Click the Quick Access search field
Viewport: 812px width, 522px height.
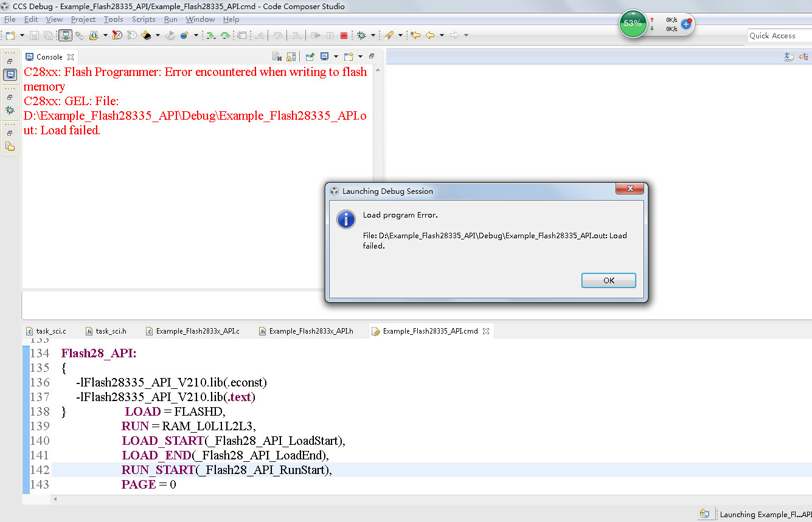(780, 36)
